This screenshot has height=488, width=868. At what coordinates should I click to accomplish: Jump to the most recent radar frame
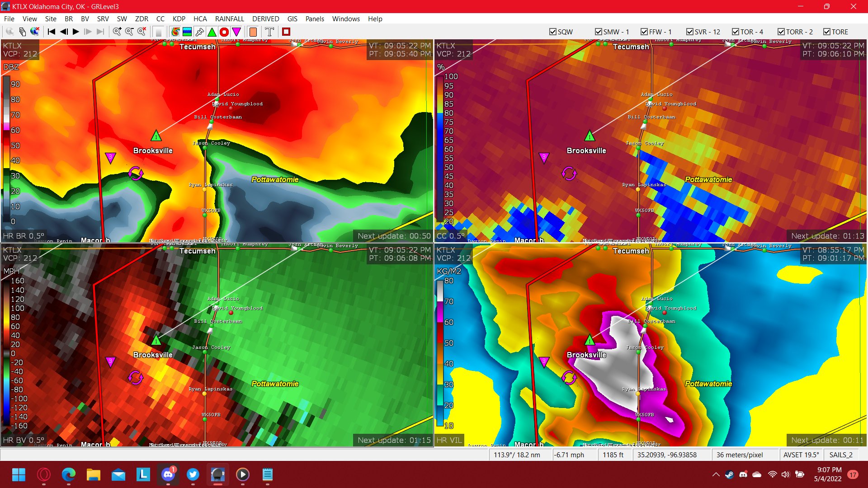click(100, 32)
